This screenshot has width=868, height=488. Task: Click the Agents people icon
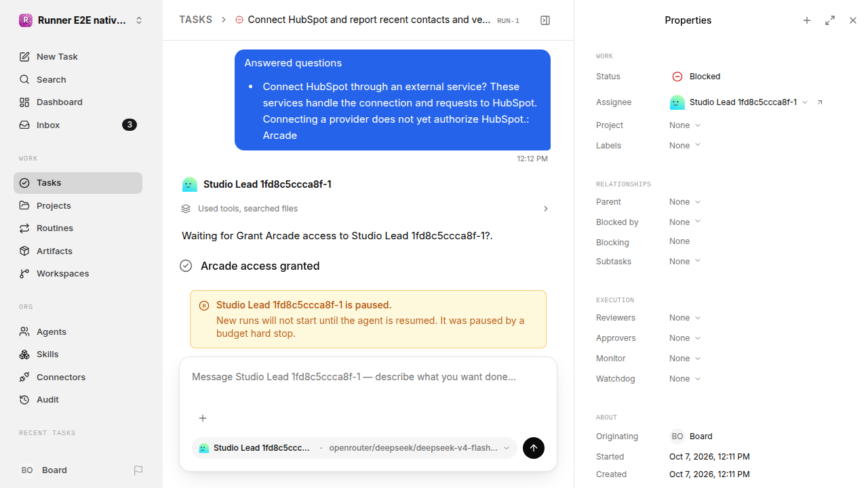click(24, 331)
